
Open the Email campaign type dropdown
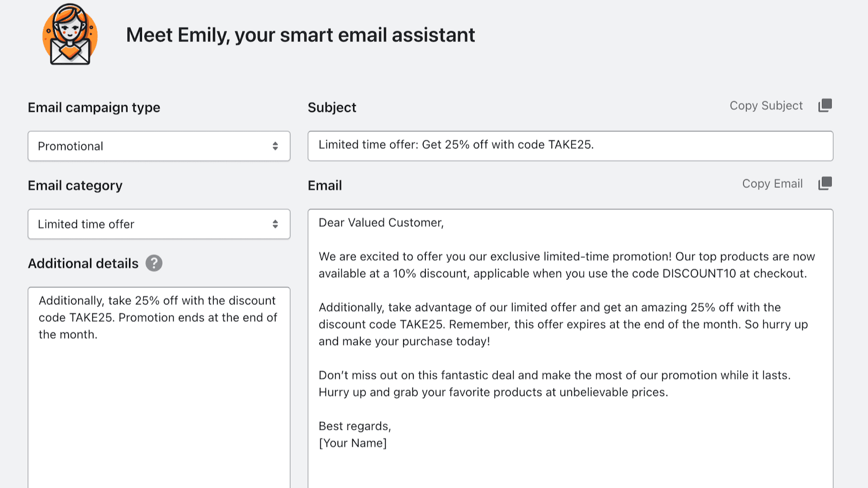(x=159, y=146)
